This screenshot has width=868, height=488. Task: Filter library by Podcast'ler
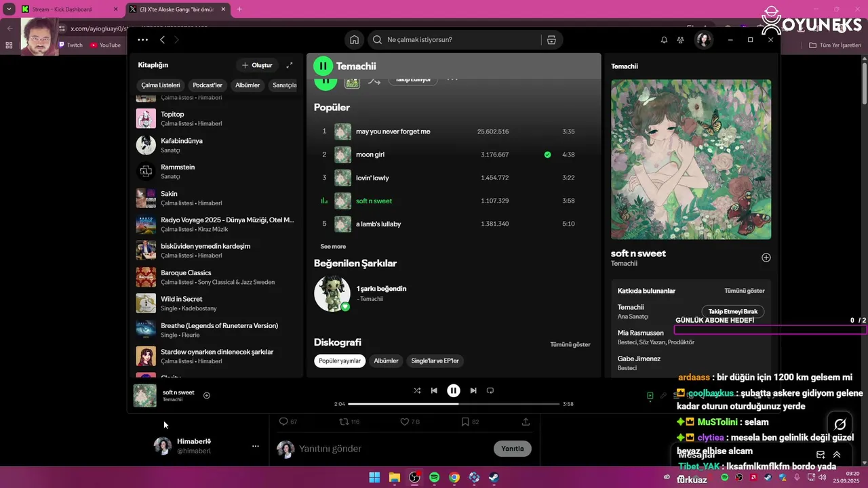tap(208, 85)
